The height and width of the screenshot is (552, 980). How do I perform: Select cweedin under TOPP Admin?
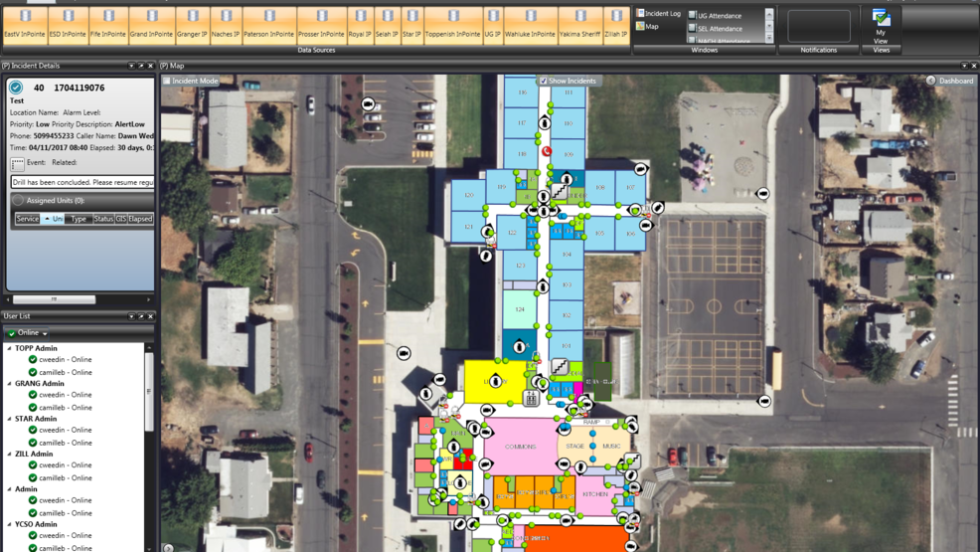pos(60,359)
